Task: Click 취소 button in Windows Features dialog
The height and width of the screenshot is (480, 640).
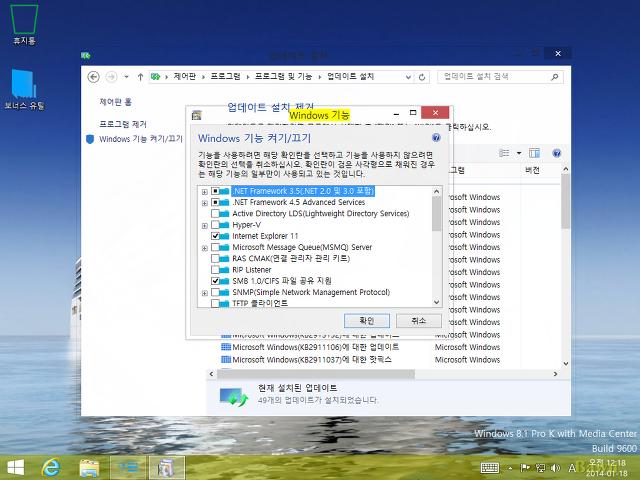Action: [418, 320]
